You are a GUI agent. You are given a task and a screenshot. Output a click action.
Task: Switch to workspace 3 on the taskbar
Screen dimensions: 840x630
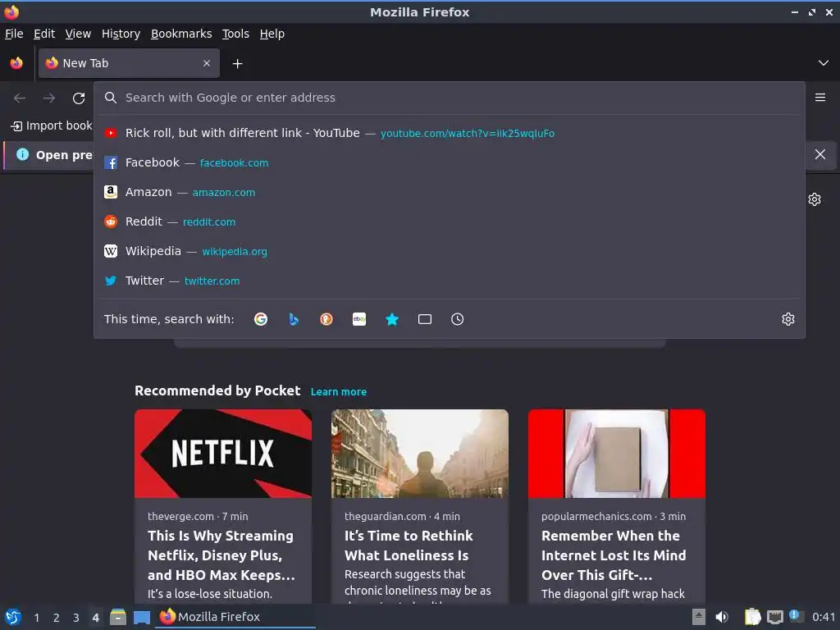click(76, 618)
